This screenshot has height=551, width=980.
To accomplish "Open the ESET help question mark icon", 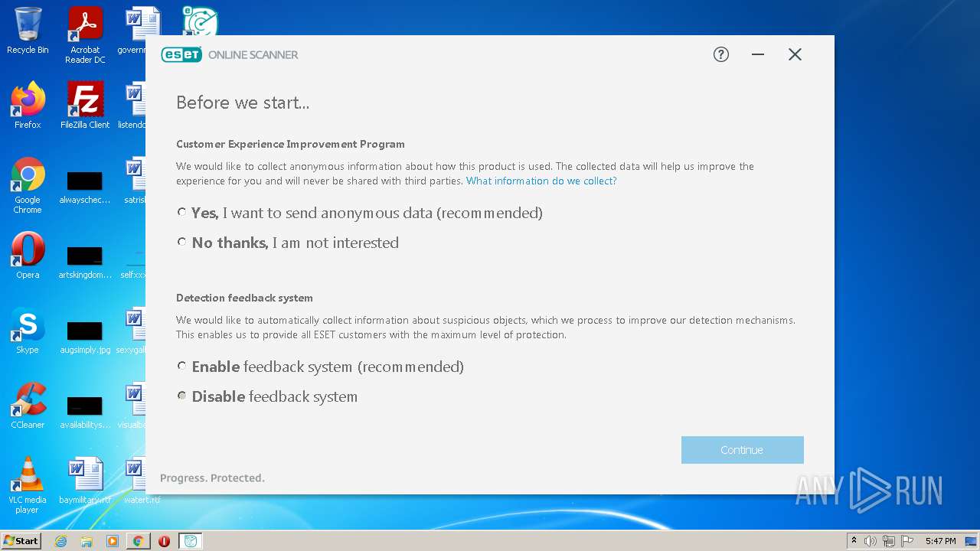I will coord(721,54).
